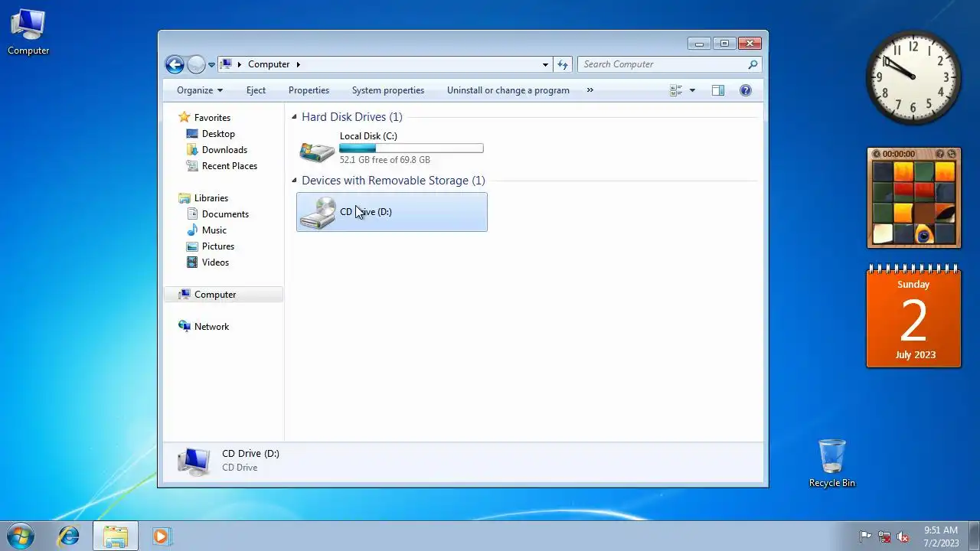Screen dimensions: 980x551
Task: Collapse the Devices with Removable Storage group
Action: pos(294,181)
